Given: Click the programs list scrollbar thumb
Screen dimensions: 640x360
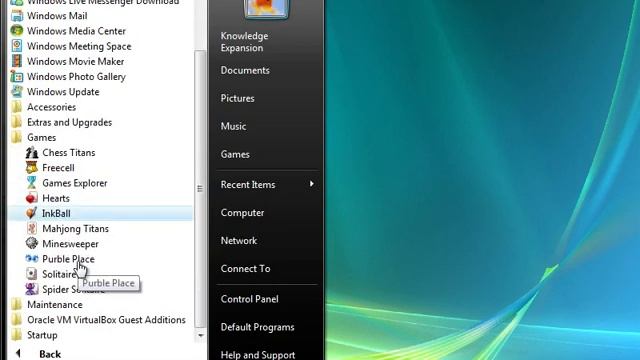Looking at the screenshot, I should [x=200, y=189].
